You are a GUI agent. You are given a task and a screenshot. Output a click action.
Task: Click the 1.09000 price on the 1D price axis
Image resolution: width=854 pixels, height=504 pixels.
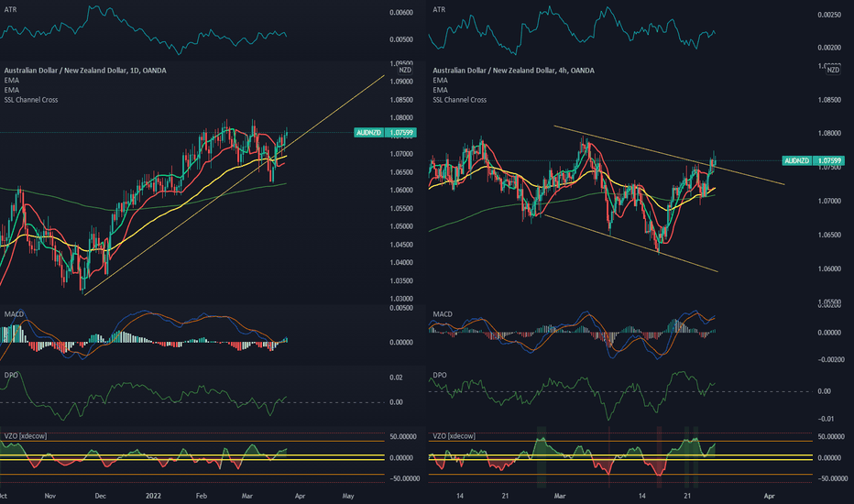click(401, 82)
